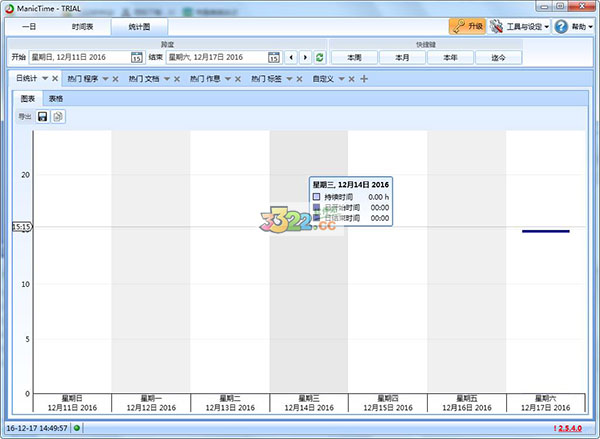The image size is (600, 439).
Task: Open the start date calendar picker
Action: click(x=136, y=58)
